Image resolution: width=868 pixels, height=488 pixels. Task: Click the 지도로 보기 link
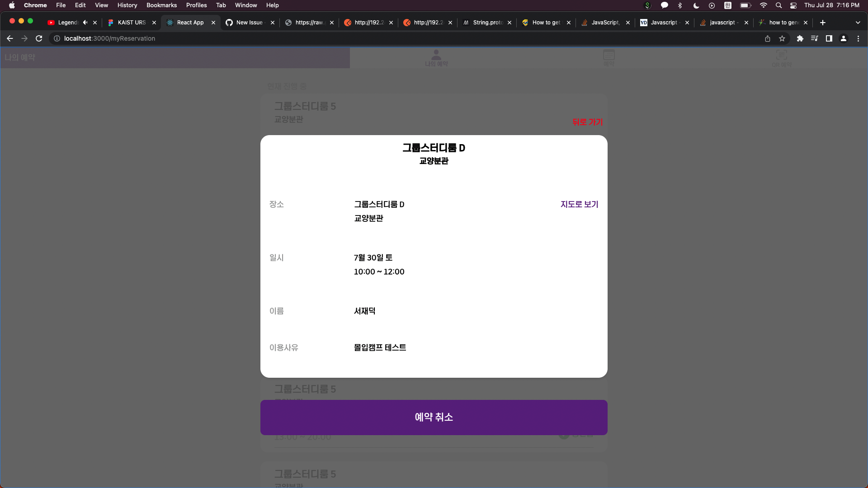pos(579,204)
